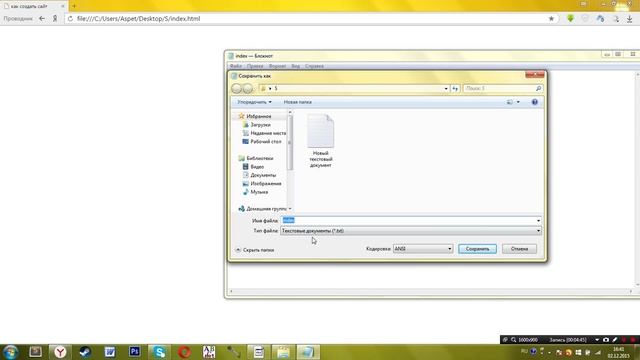
Task: Expand the path bar dropdown arrow
Action: [x=446, y=89]
